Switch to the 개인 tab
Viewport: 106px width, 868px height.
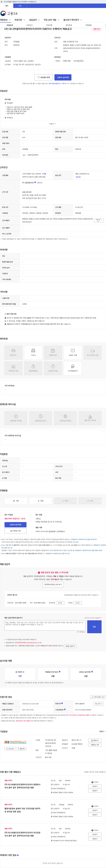pyautogui.click(x=7, y=6)
